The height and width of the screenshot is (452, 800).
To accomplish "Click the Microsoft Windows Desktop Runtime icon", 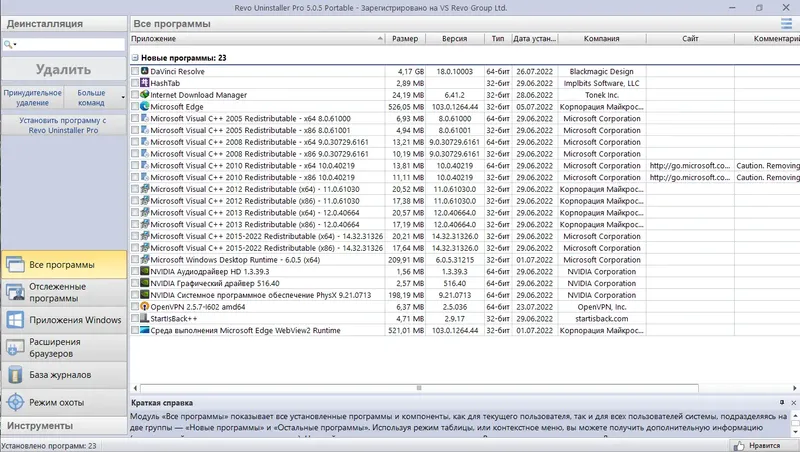I will [x=145, y=259].
